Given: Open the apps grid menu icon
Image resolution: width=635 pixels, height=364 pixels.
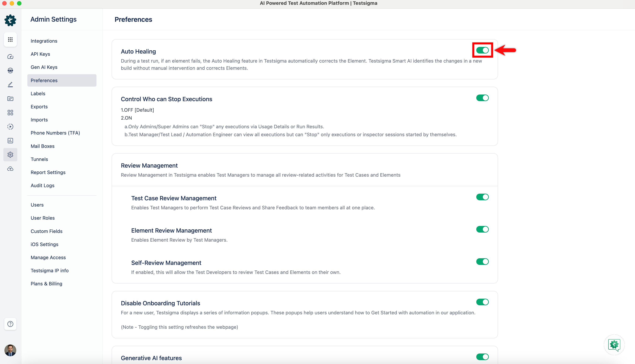Looking at the screenshot, I should (x=10, y=40).
